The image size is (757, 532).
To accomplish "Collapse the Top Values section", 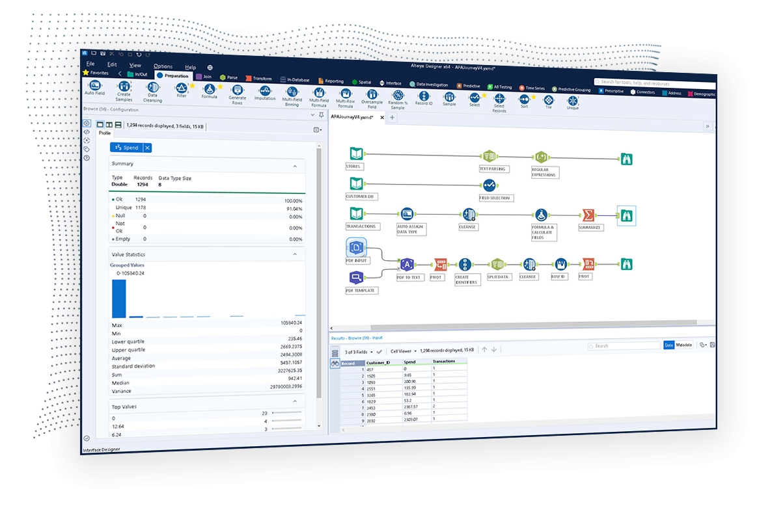I will [x=295, y=401].
